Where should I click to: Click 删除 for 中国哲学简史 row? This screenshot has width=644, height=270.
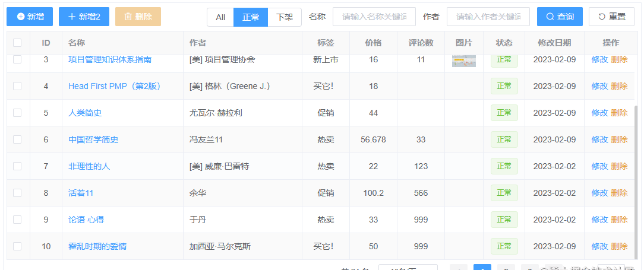pos(620,139)
